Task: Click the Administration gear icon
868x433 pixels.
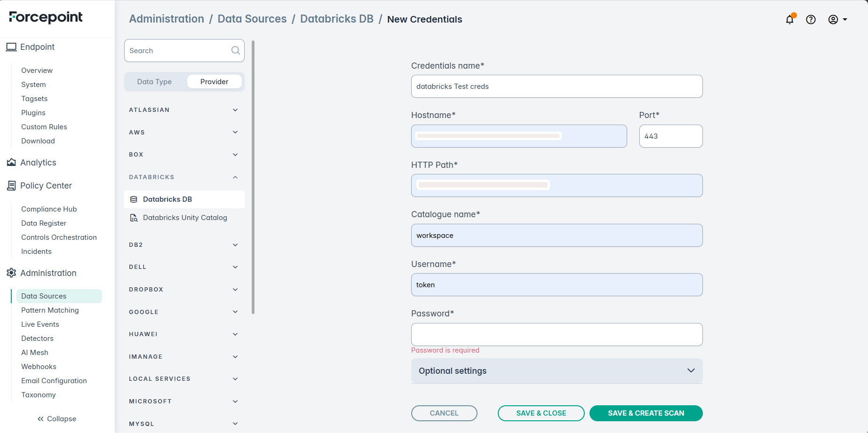Action: pos(11,273)
